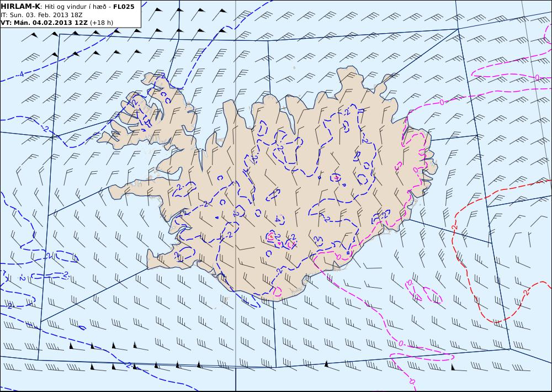Select the "IT: Sun. 03. Feb. 2013 18Z" line
552x392 pixels.
pos(41,15)
